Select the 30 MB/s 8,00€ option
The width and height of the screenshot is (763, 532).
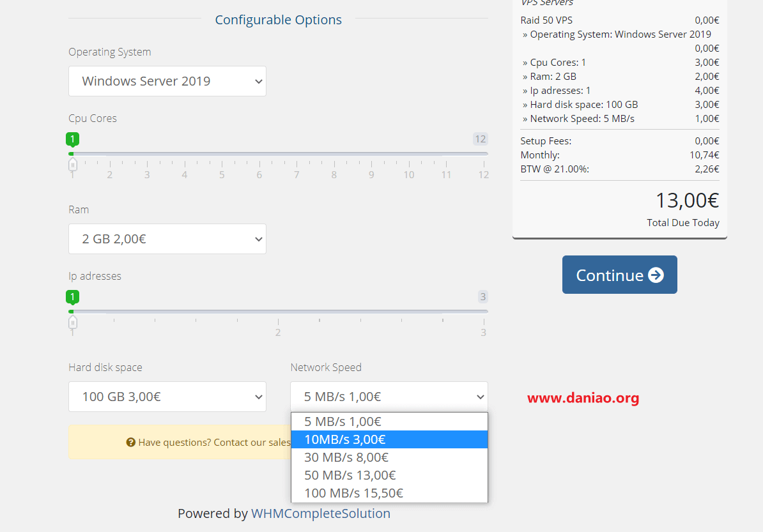(x=389, y=458)
